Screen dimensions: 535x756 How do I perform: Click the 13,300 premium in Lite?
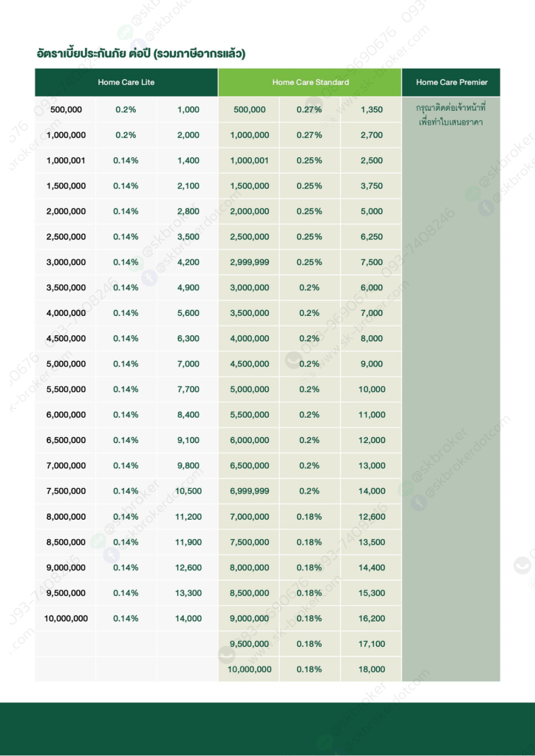pos(188,593)
